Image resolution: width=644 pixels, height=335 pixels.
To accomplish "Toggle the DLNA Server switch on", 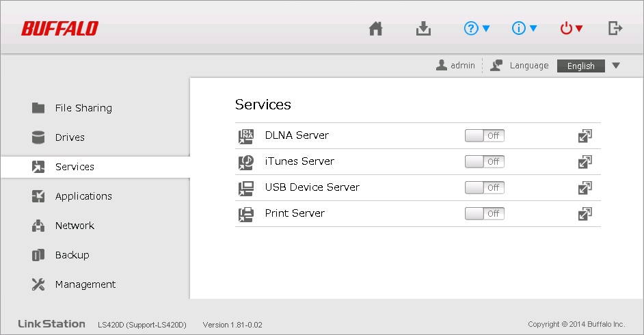I will [x=485, y=136].
